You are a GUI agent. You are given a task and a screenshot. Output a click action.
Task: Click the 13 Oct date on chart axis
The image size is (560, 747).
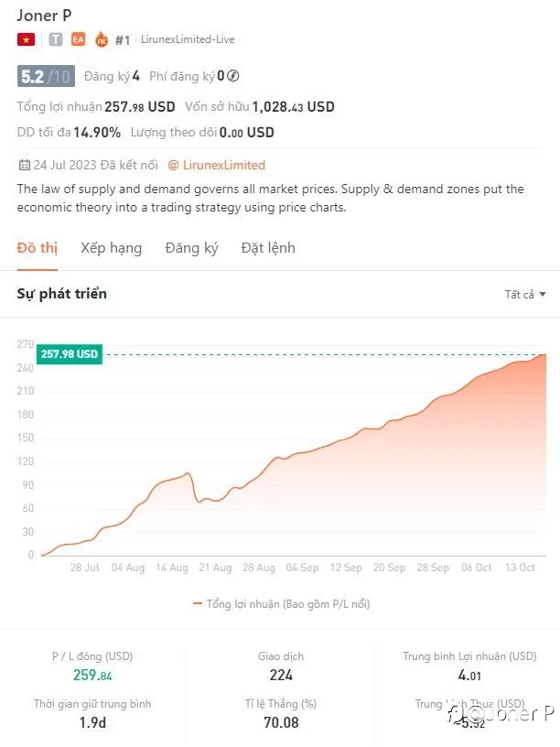(520, 568)
